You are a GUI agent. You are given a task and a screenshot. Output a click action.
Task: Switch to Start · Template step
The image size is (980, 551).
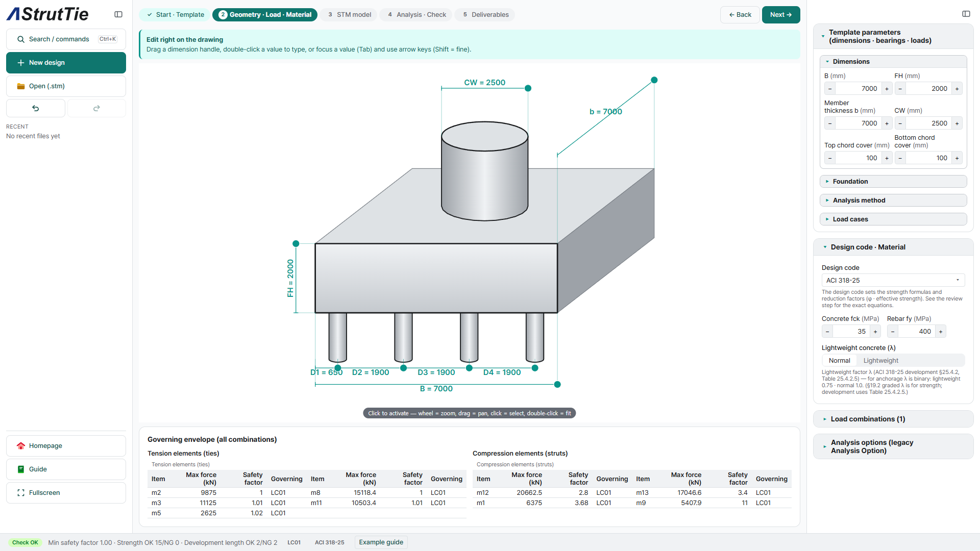point(175,15)
